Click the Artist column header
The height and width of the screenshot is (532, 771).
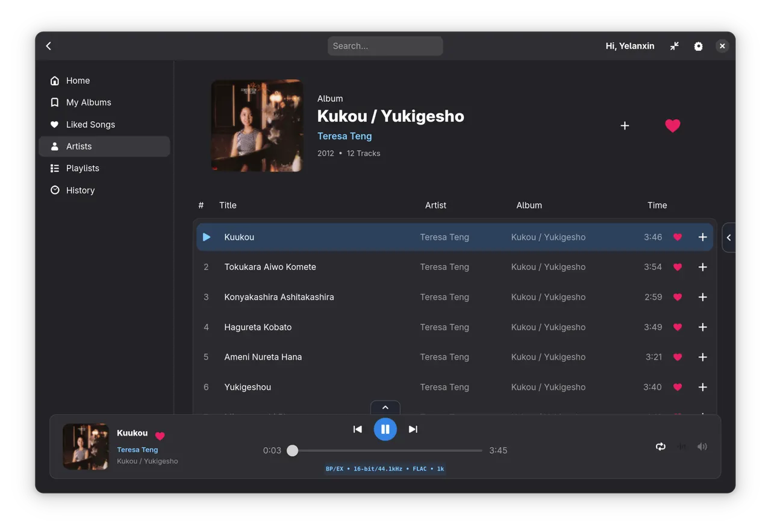435,205
